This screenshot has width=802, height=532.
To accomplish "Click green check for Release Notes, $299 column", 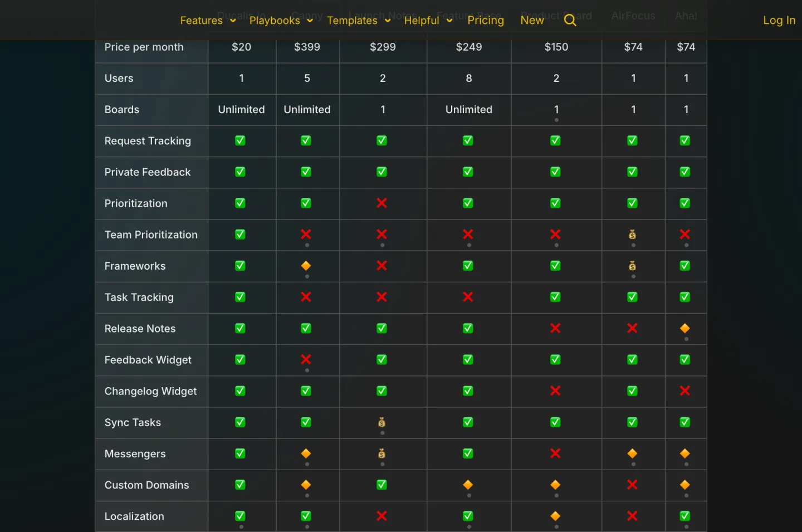I will pos(382,329).
